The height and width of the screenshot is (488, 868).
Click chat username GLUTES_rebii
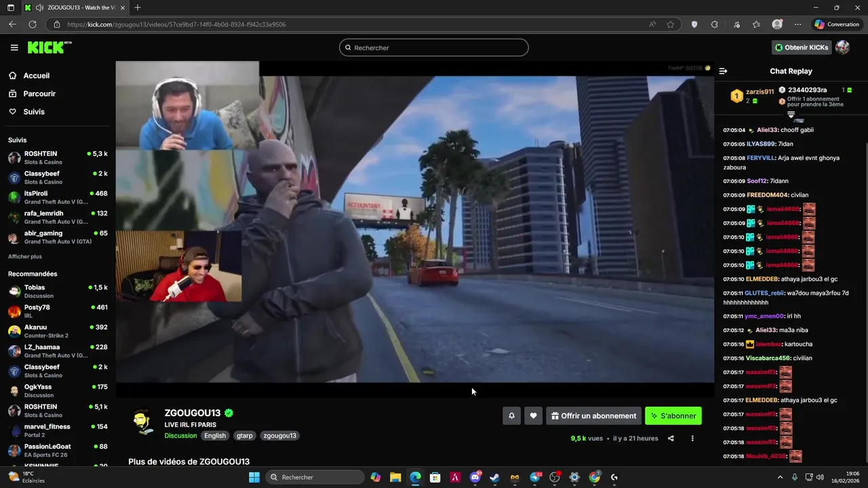[764, 293]
